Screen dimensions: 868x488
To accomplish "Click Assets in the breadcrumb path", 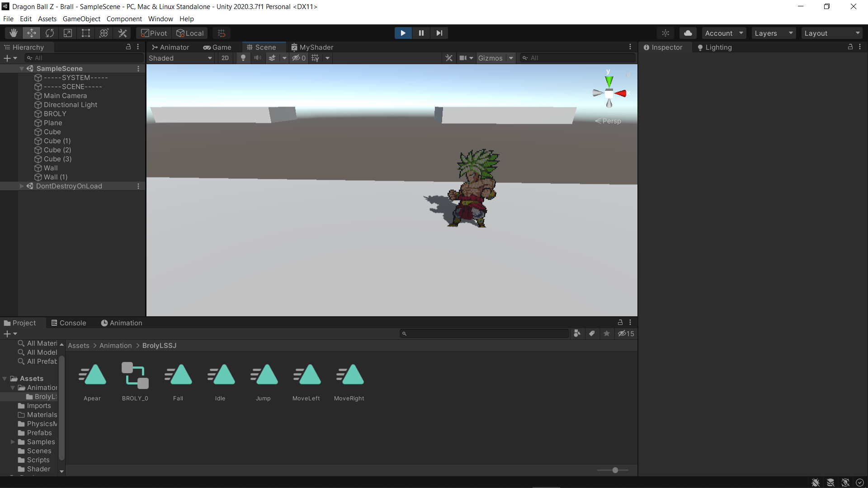I will click(x=79, y=346).
